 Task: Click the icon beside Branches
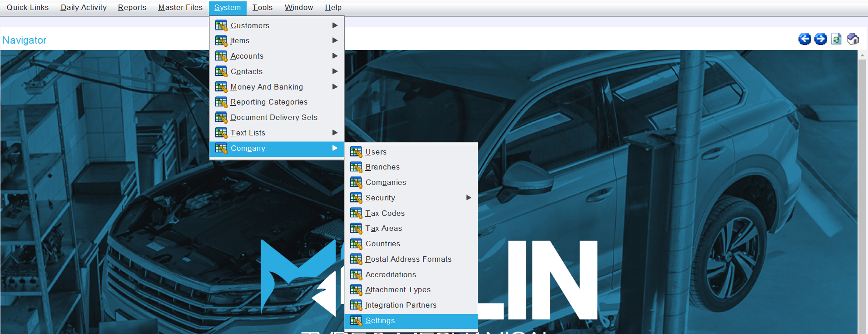356,167
